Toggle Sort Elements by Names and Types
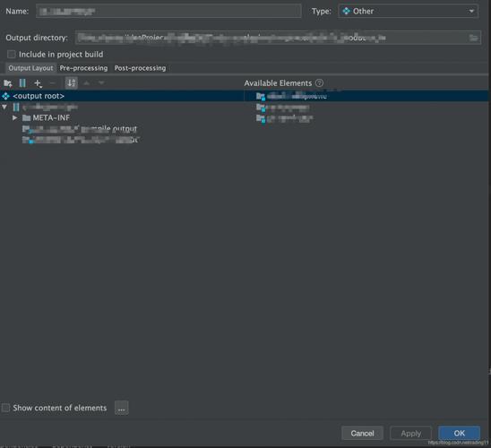This screenshot has width=491, height=448. [71, 83]
